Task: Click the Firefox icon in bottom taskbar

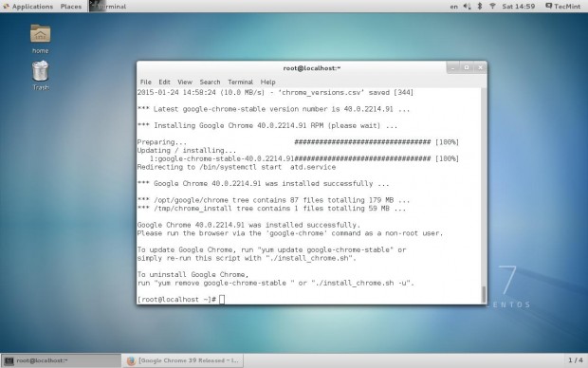Action: 131,360
